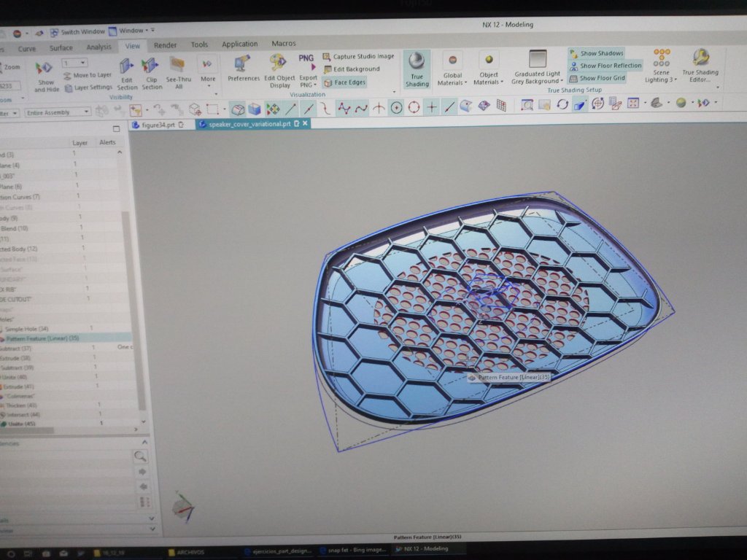The image size is (747, 560).
Task: Toggle True Shading mode
Action: click(417, 69)
